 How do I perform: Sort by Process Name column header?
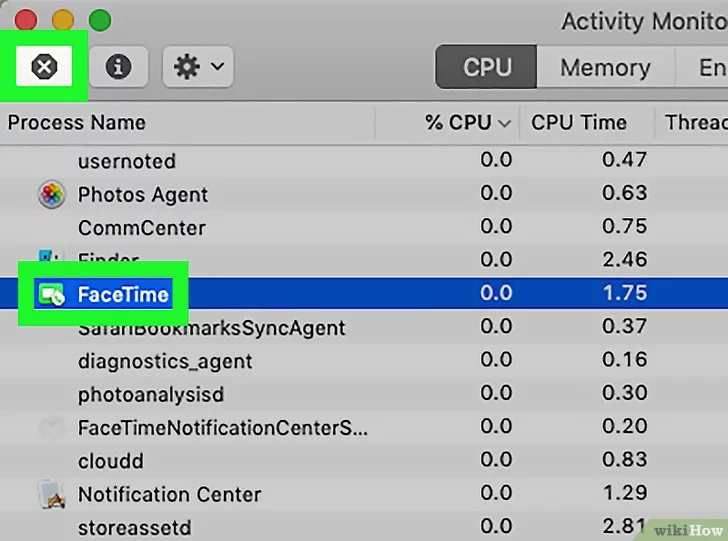point(77,123)
